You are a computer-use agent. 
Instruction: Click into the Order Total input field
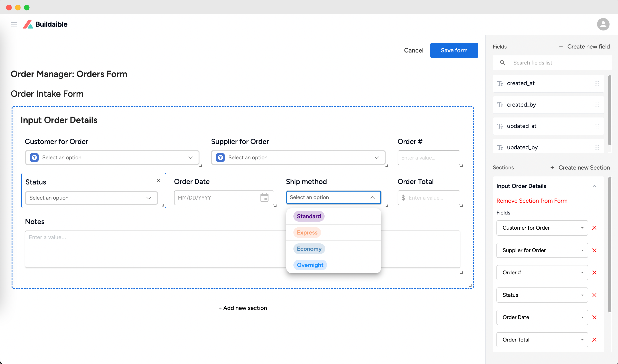point(429,198)
